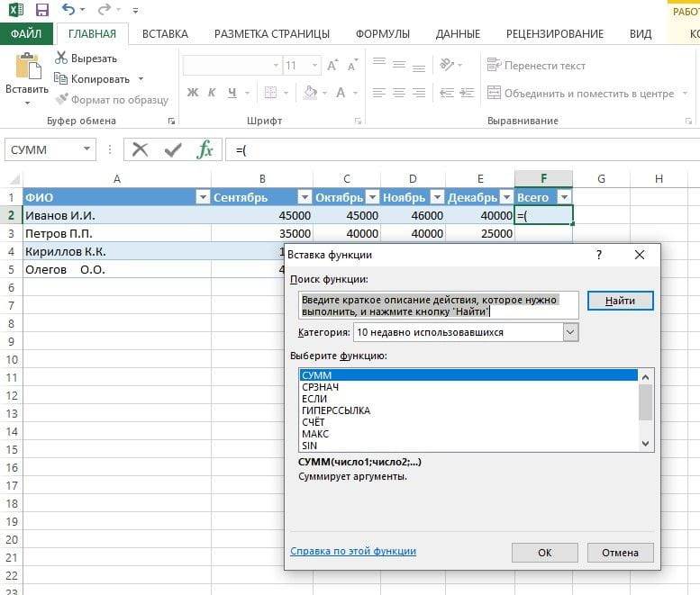Align text to middle vertically
Image resolution: width=700 pixels, height=595 pixels.
[399, 65]
